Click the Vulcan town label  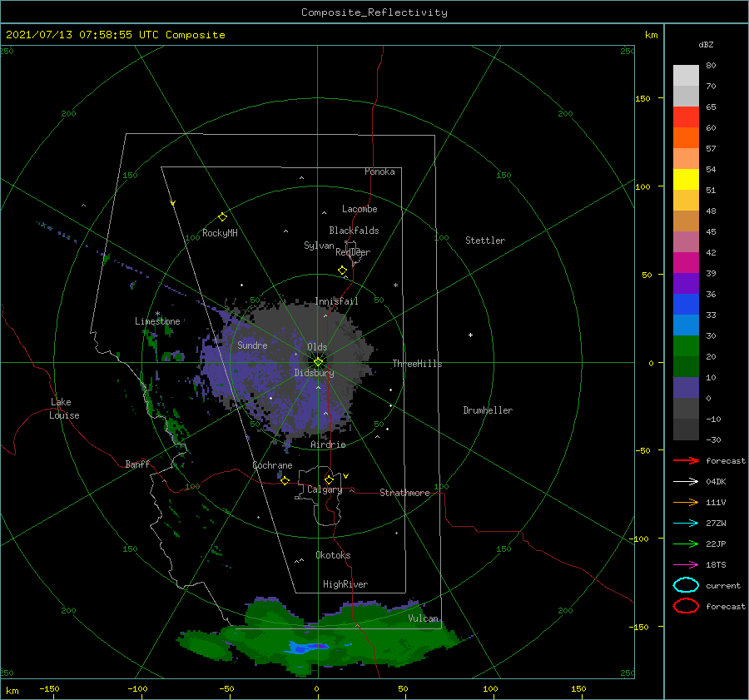tap(424, 618)
